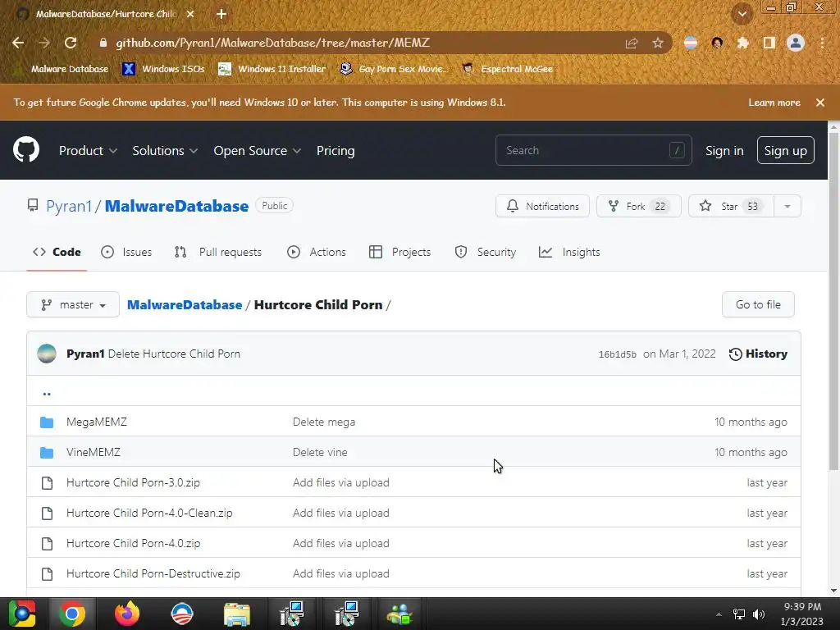Click the striped flag extension icon
Screen dimensions: 840x630
(691, 43)
